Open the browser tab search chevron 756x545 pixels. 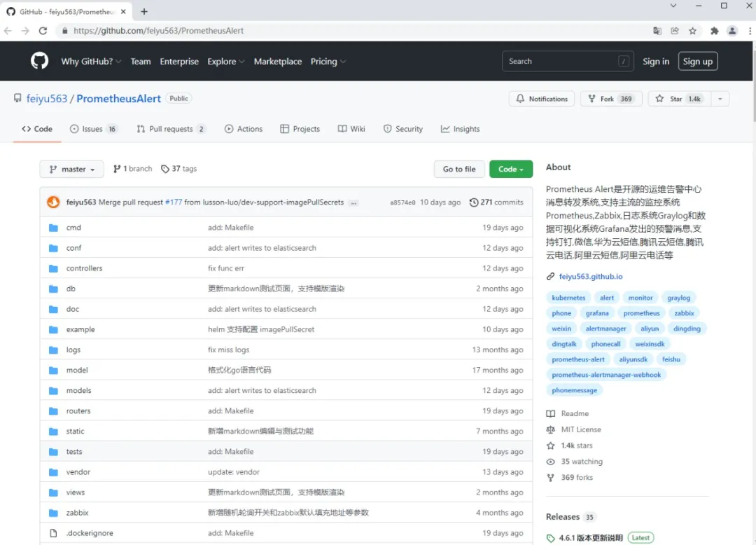pos(673,6)
